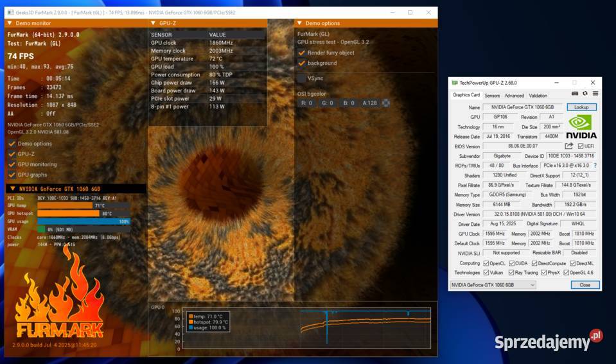Toggle Render furry object checkbox

click(302, 53)
